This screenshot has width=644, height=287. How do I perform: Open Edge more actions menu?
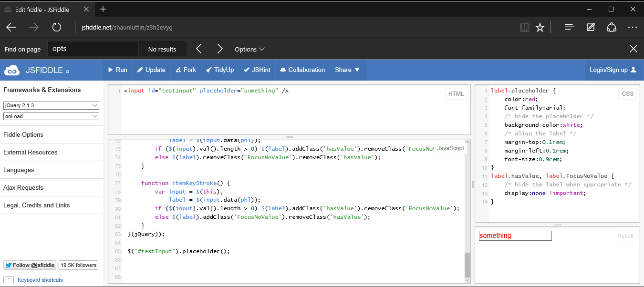[x=633, y=28]
